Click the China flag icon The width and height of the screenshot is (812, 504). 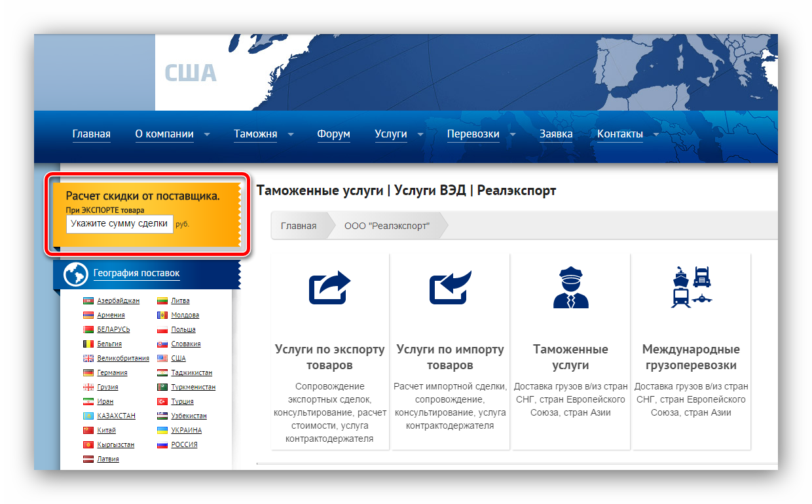[88, 431]
